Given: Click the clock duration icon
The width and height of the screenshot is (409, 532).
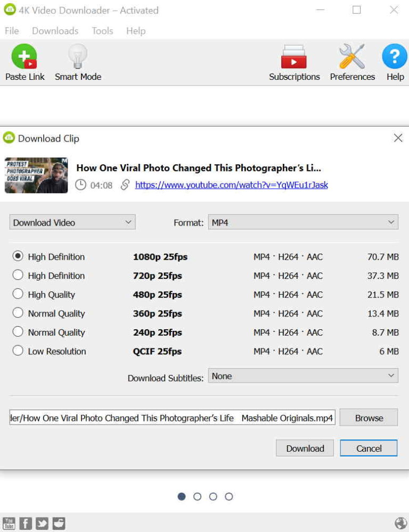Looking at the screenshot, I should coord(80,185).
